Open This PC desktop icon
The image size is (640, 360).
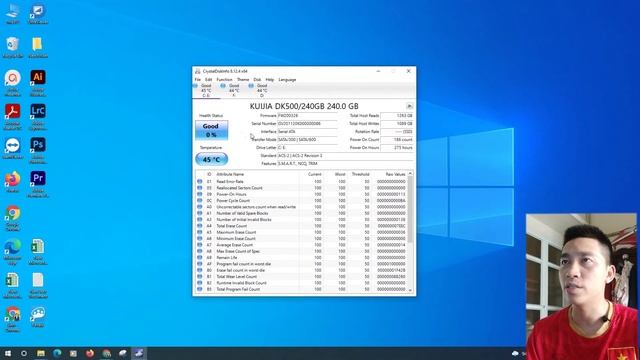13,13
